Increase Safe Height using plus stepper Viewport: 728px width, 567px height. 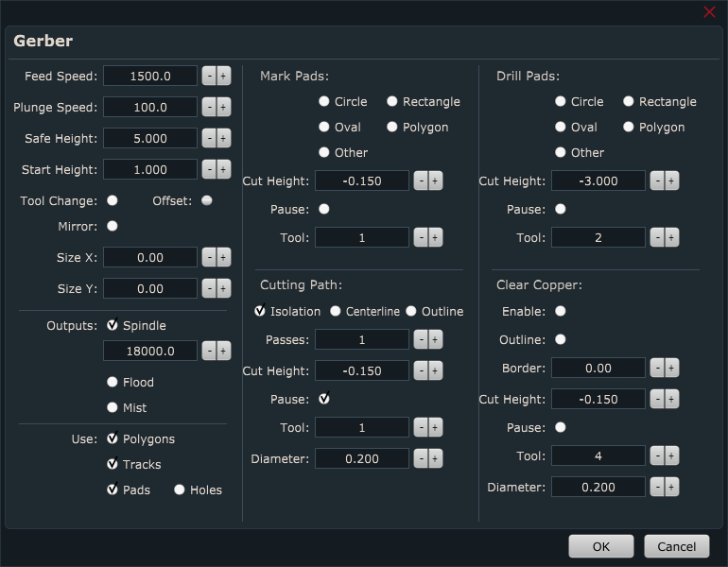point(223,138)
